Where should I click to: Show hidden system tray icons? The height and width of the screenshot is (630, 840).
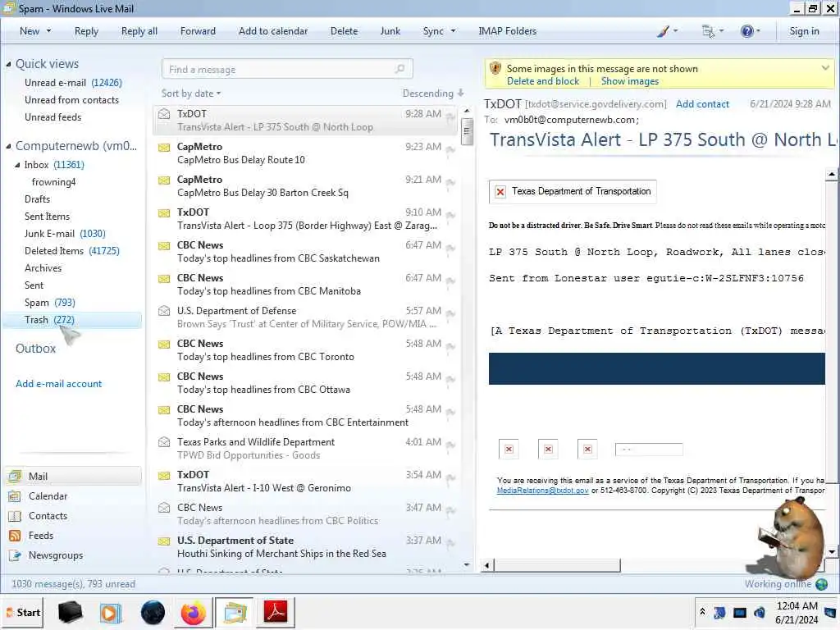(x=702, y=612)
